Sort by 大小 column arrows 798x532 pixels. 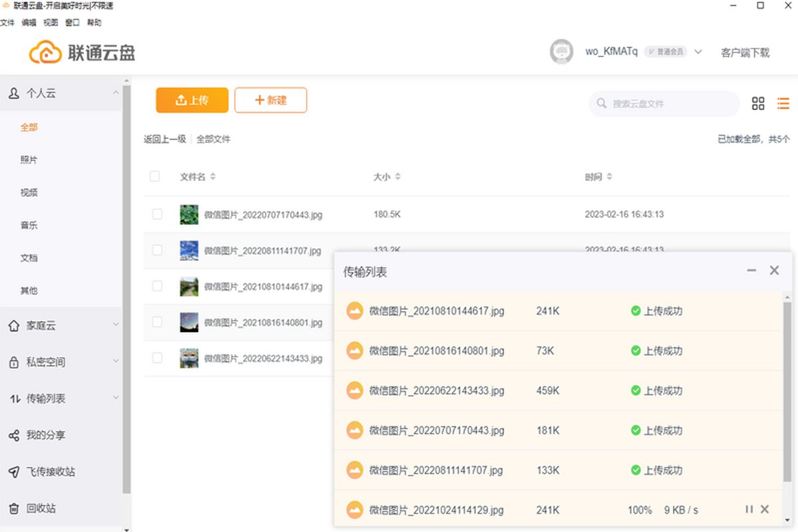pyautogui.click(x=398, y=177)
